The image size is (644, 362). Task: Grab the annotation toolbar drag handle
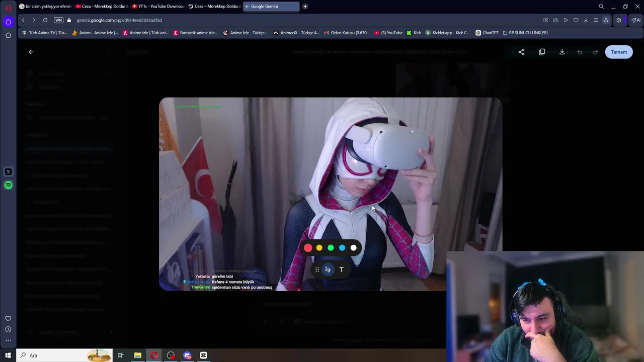pyautogui.click(x=317, y=269)
